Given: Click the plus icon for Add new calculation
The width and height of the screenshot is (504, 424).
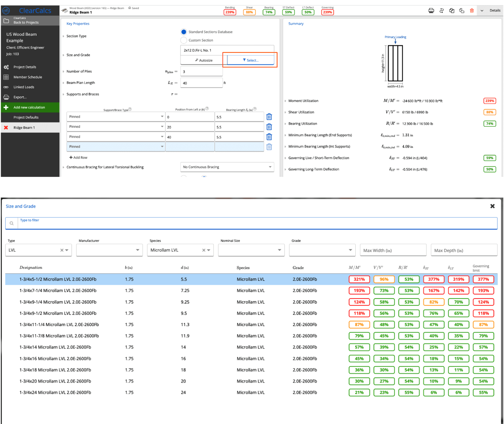Looking at the screenshot, I should click(x=6, y=107).
